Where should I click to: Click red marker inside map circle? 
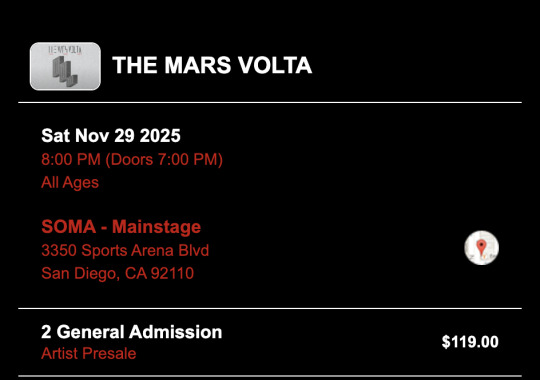481,248
